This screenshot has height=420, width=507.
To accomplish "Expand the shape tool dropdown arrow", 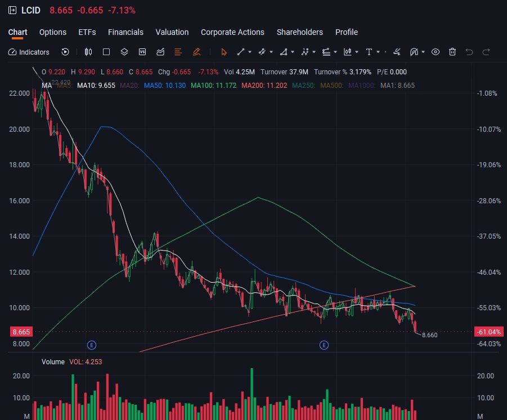I will 293,52.
